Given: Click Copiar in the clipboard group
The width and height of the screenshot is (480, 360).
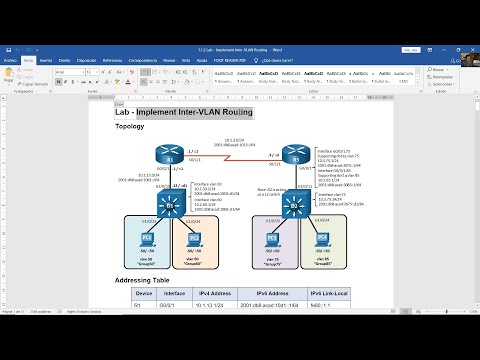Looking at the screenshot, I should coord(25,77).
